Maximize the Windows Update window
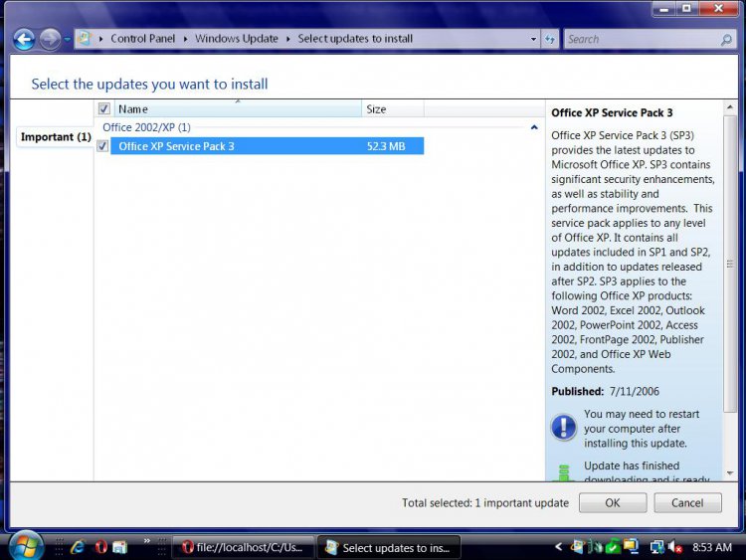The height and width of the screenshot is (560, 746). [686, 8]
